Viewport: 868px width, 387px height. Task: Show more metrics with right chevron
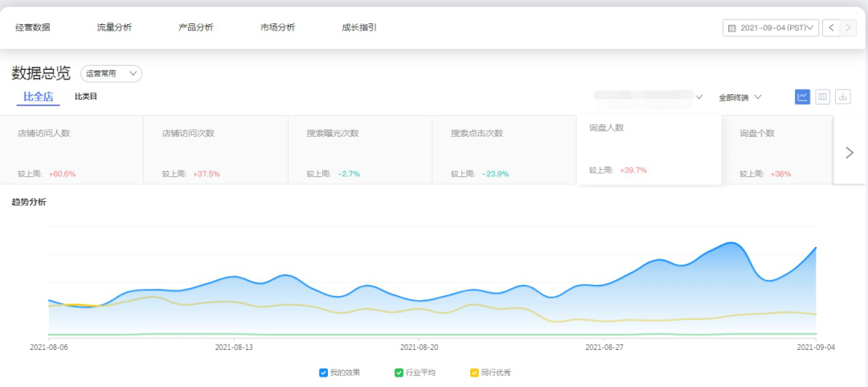[850, 153]
